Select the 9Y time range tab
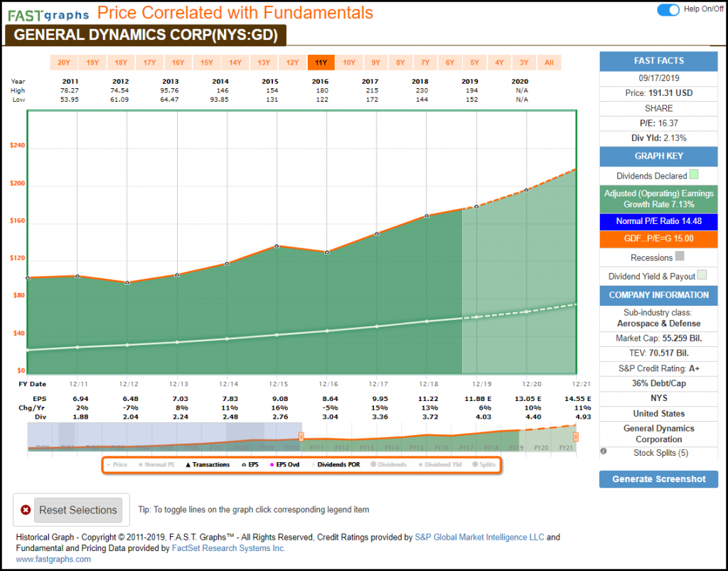The width and height of the screenshot is (728, 571). (375, 63)
